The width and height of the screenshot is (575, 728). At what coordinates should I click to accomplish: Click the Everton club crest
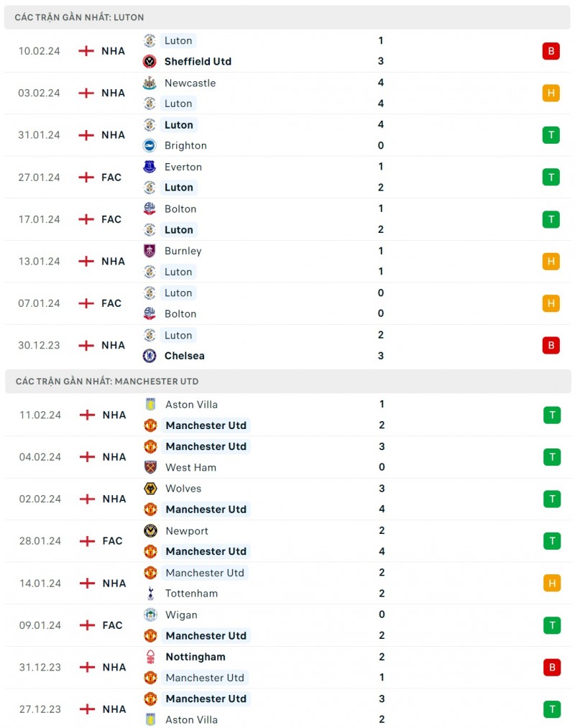(x=149, y=167)
